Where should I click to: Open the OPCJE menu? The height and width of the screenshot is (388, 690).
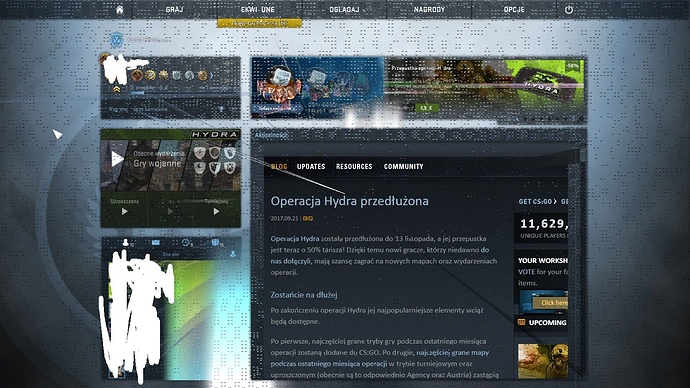click(514, 9)
